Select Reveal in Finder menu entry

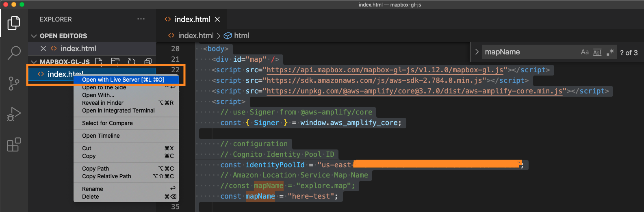(103, 103)
